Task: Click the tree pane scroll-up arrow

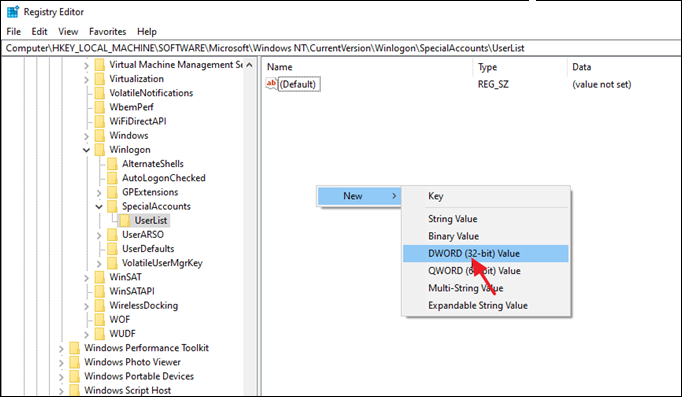Action: pos(249,65)
